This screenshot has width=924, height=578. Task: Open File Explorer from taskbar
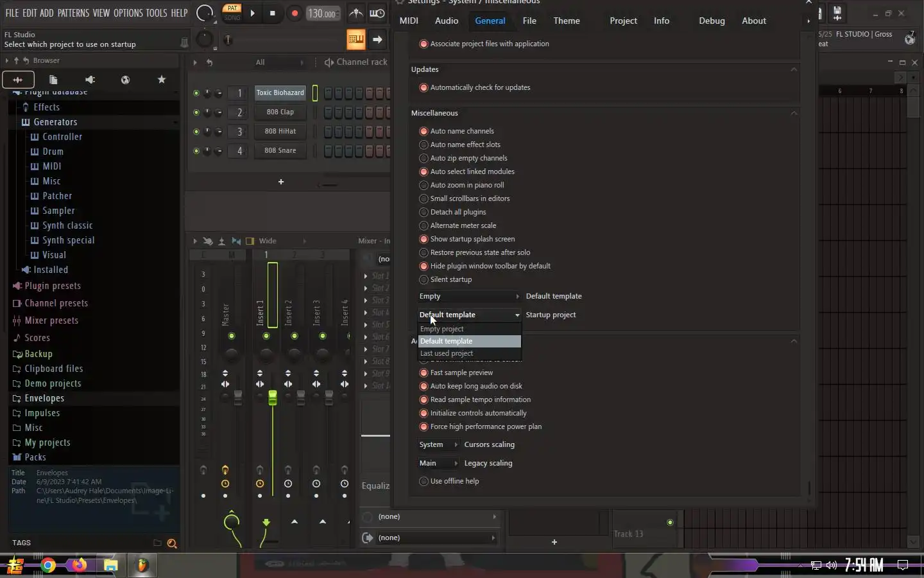click(x=110, y=565)
